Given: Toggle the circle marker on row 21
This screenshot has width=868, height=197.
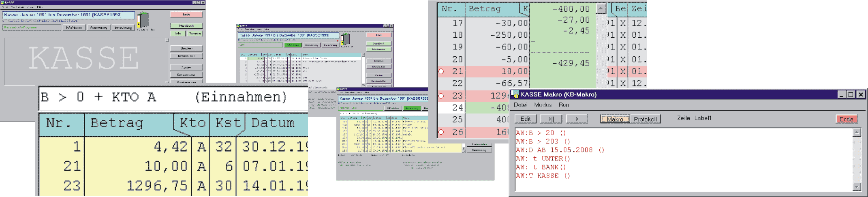Looking at the screenshot, I should [x=441, y=71].
